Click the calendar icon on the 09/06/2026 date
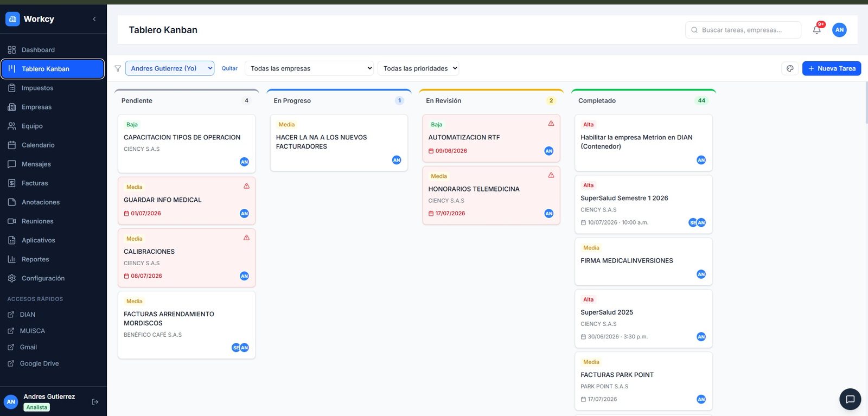868x416 pixels. [431, 151]
